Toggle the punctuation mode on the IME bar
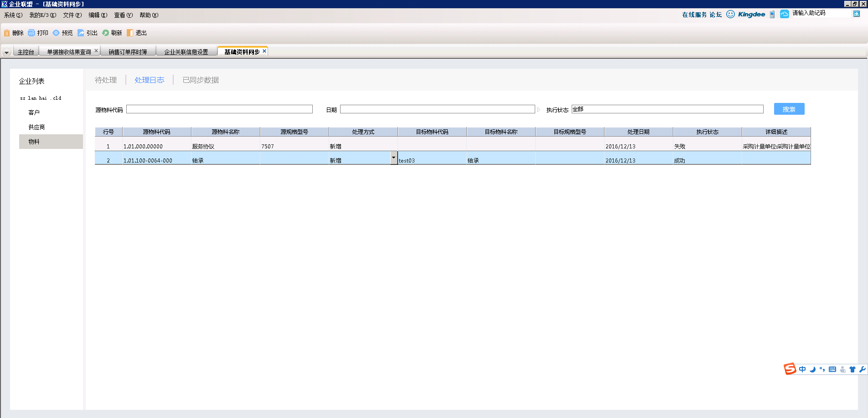868x418 pixels. click(x=822, y=369)
